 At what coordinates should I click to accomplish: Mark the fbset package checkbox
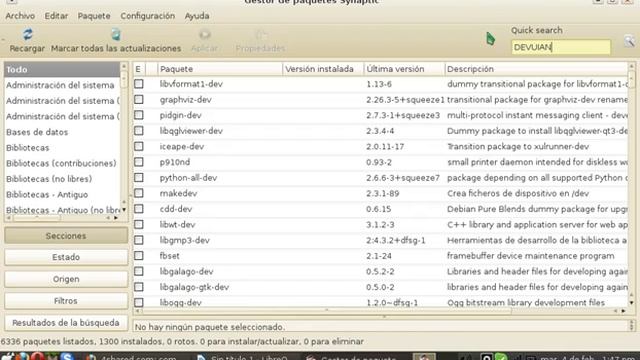pos(139,256)
